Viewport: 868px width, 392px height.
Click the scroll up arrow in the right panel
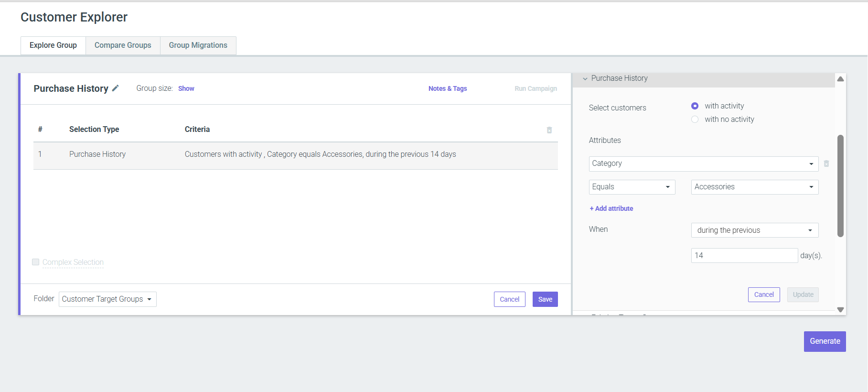840,79
